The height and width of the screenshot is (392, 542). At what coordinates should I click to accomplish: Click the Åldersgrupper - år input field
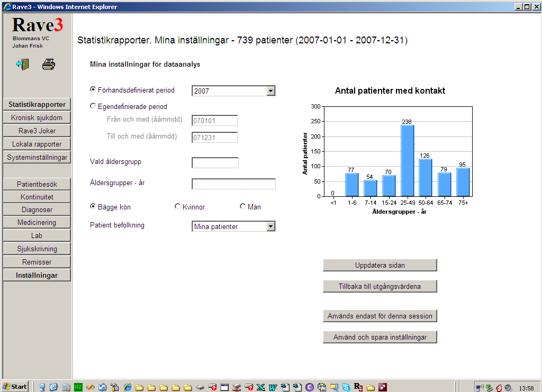[233, 184]
